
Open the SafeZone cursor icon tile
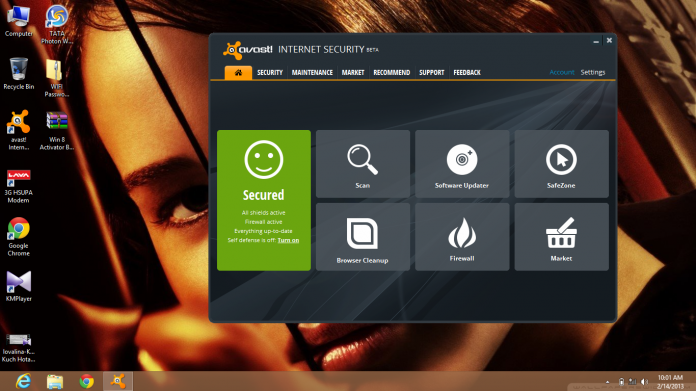(x=561, y=164)
